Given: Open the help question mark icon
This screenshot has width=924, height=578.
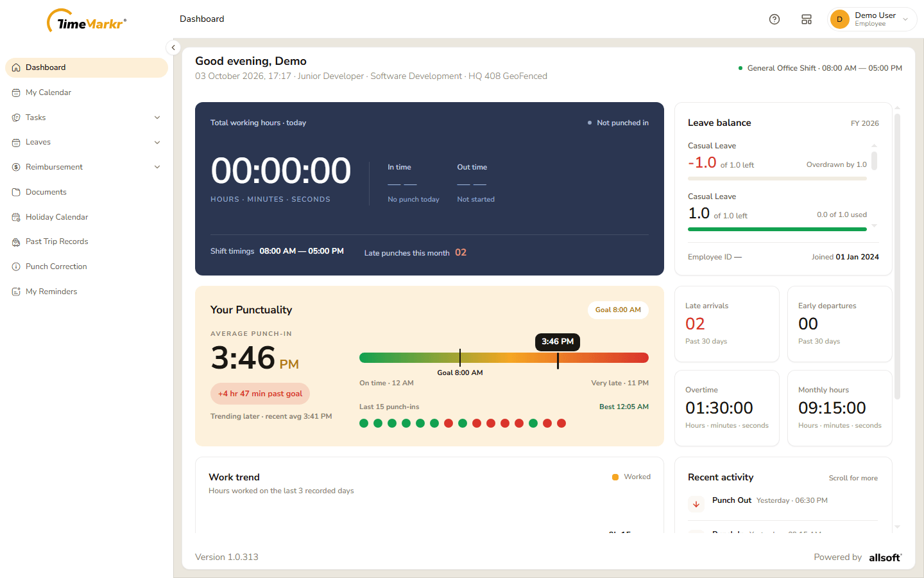Looking at the screenshot, I should point(774,19).
